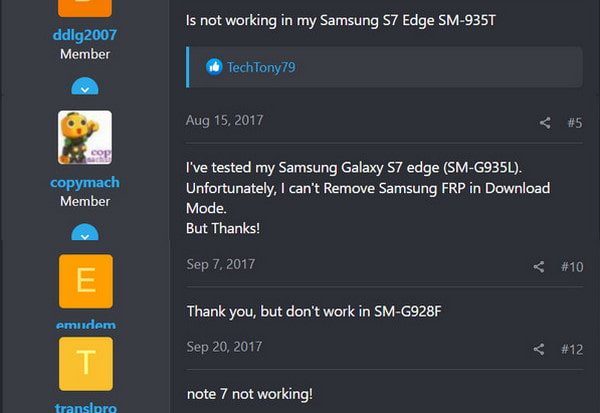
Task: Open the Sep 20, 2017 timestamp link
Action: tap(224, 347)
